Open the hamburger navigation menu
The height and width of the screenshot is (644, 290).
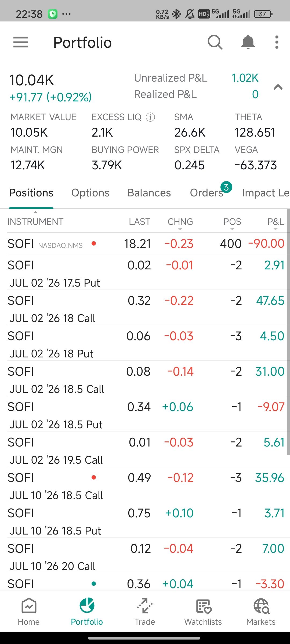(21, 42)
